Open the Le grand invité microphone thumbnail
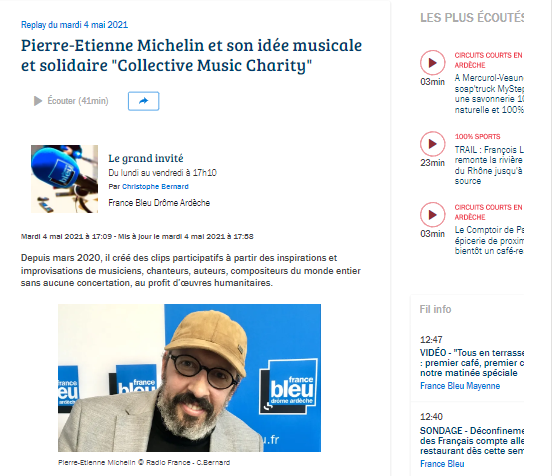The width and height of the screenshot is (552, 476). click(x=64, y=179)
